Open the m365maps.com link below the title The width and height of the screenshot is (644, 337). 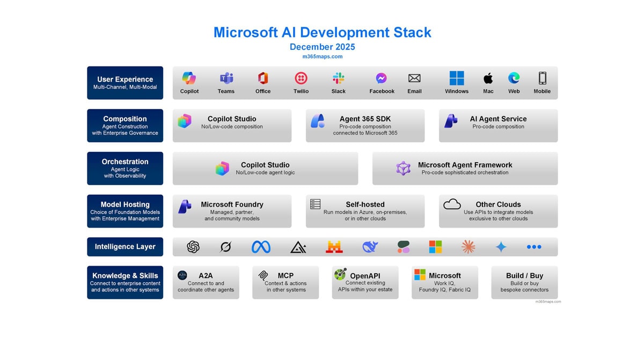pyautogui.click(x=322, y=56)
